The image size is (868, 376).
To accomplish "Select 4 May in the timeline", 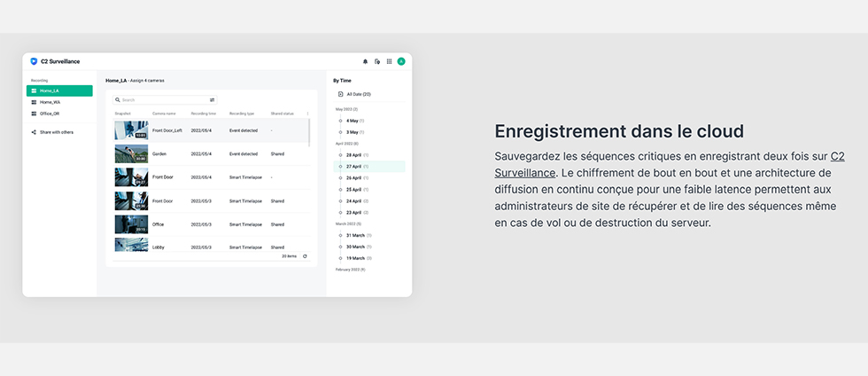I will tap(352, 121).
